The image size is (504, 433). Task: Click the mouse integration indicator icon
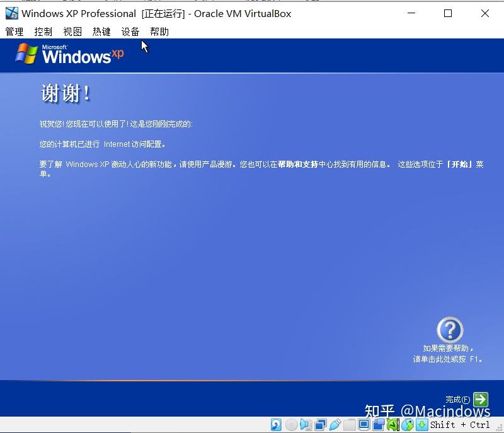pyautogui.click(x=406, y=425)
